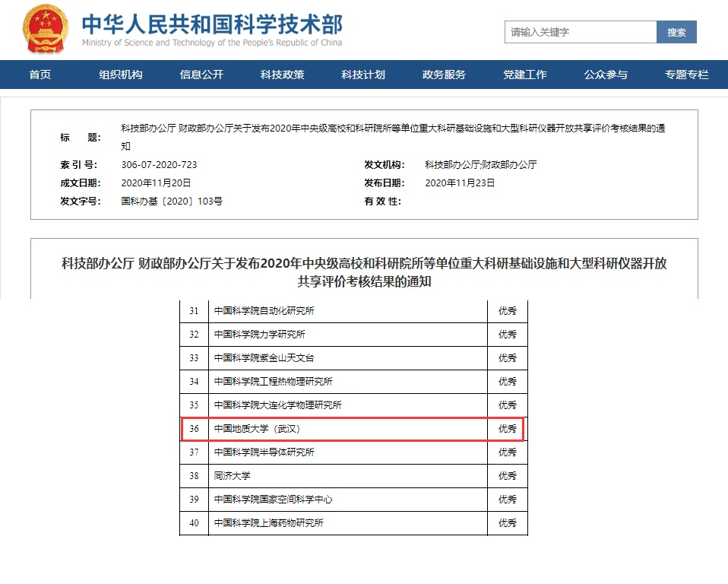Image resolution: width=728 pixels, height=584 pixels.
Task: Click the 索引号 field label
Action: 79,164
